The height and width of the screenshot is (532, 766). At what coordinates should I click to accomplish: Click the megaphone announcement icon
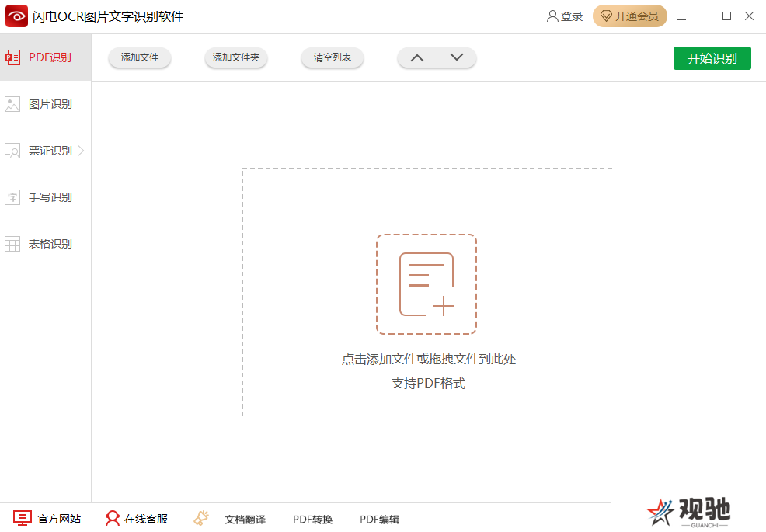[x=201, y=518]
